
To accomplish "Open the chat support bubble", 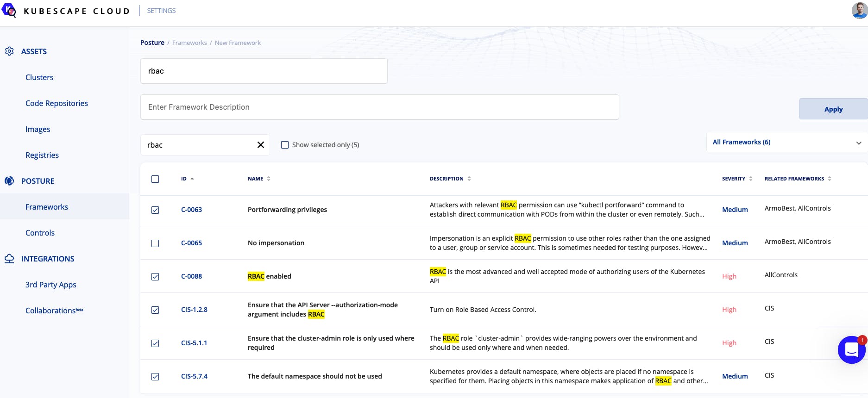I will point(851,350).
